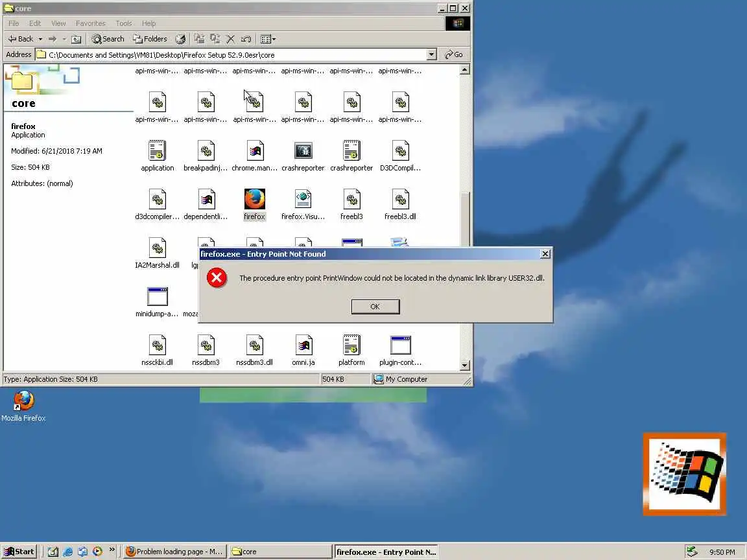Click the Undo toolbar icon
The height and width of the screenshot is (560, 747).
246,39
